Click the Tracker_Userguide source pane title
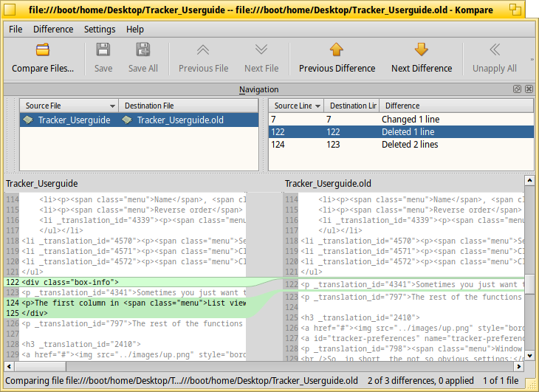The image size is (539, 392). pos(41,184)
